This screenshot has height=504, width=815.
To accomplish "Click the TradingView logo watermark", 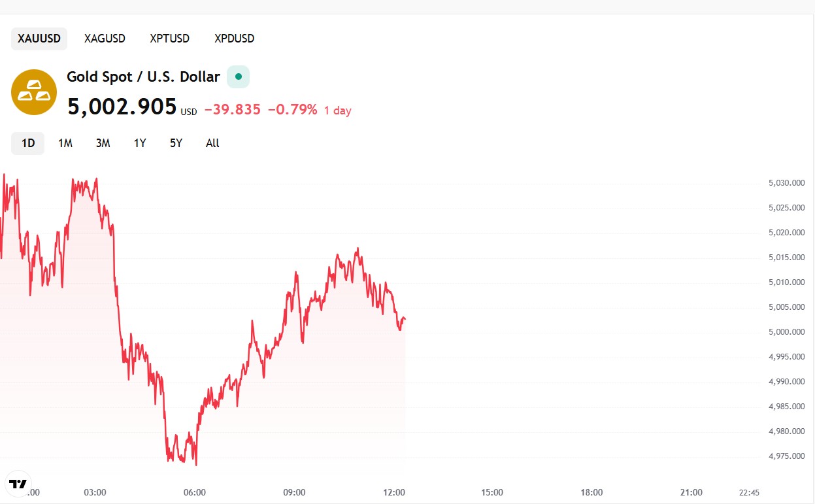I will coord(18,484).
